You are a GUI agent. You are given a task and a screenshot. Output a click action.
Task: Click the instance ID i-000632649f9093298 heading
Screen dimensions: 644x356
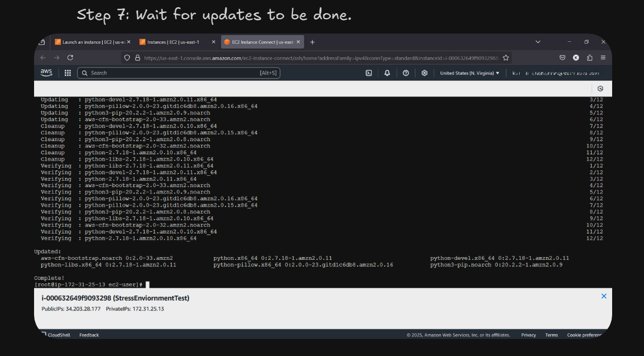pyautogui.click(x=115, y=298)
